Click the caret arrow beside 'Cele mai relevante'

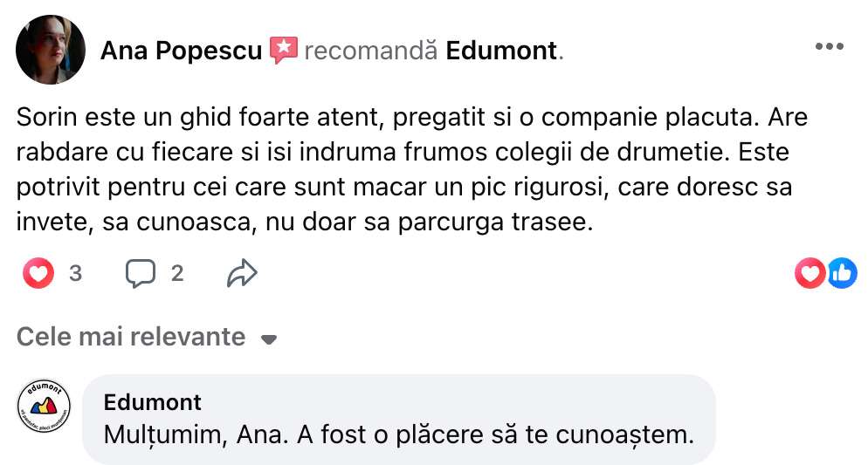click(x=269, y=339)
